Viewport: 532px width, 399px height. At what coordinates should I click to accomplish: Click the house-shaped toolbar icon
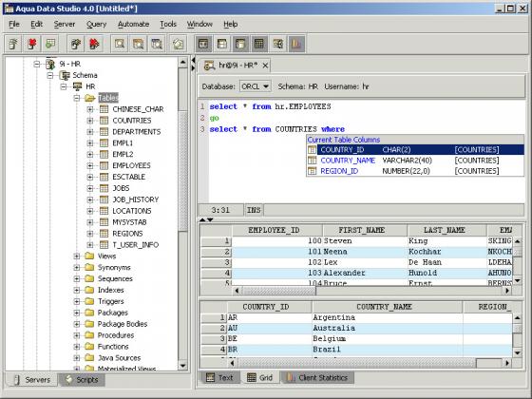pos(179,44)
